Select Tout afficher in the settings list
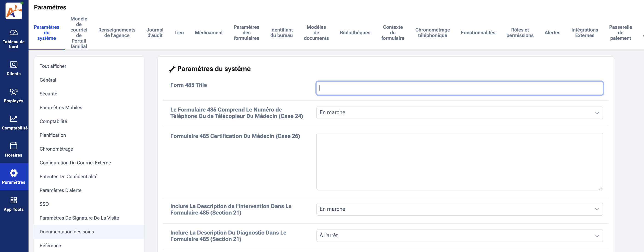 tap(53, 66)
